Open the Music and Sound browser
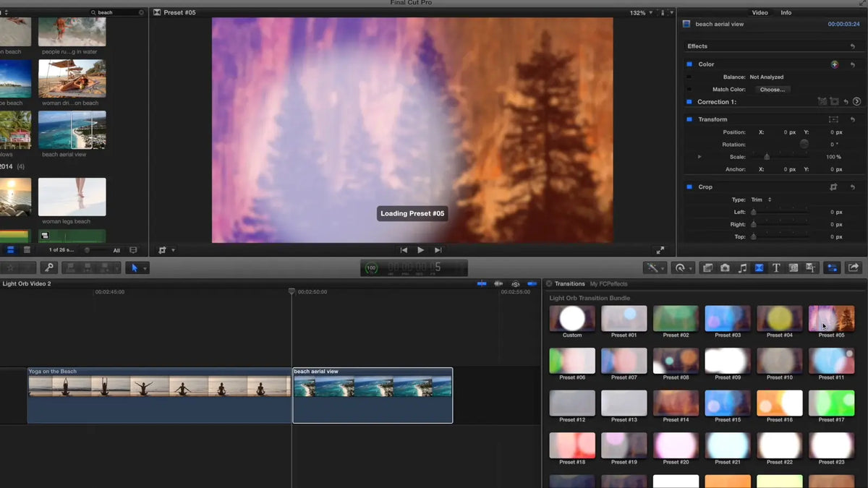 [x=742, y=267]
